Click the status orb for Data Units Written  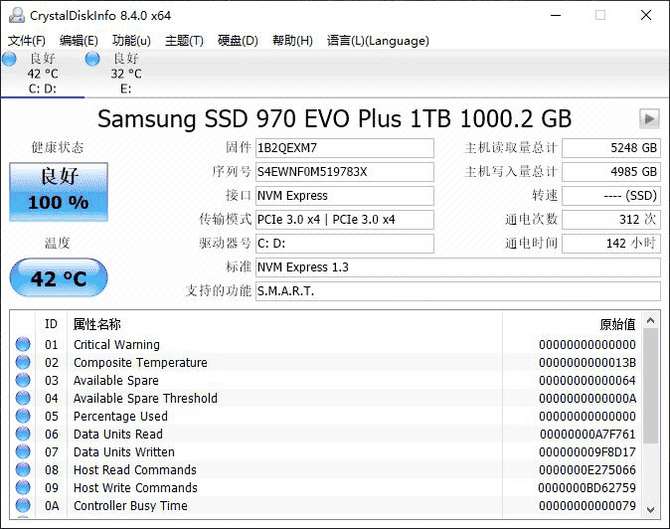click(x=23, y=452)
